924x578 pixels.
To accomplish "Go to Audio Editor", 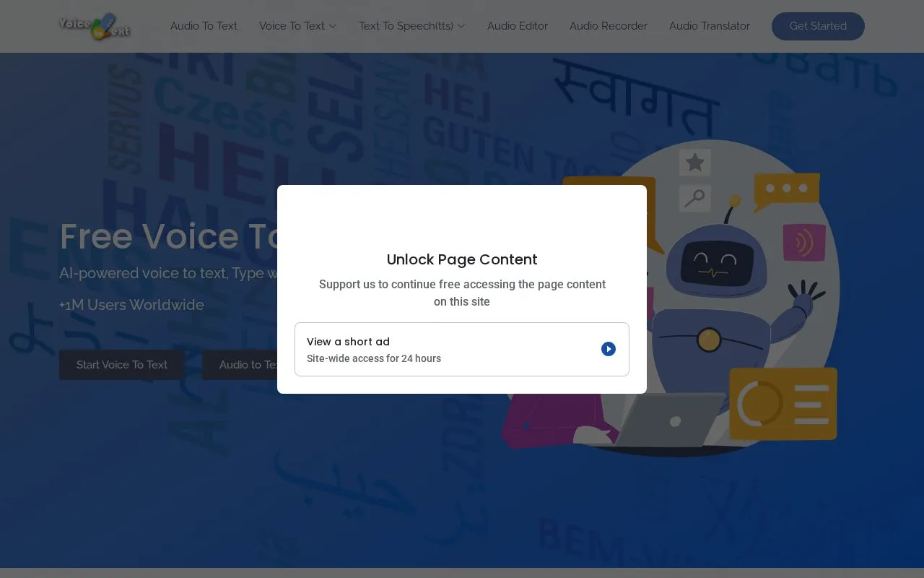I will 518,26.
